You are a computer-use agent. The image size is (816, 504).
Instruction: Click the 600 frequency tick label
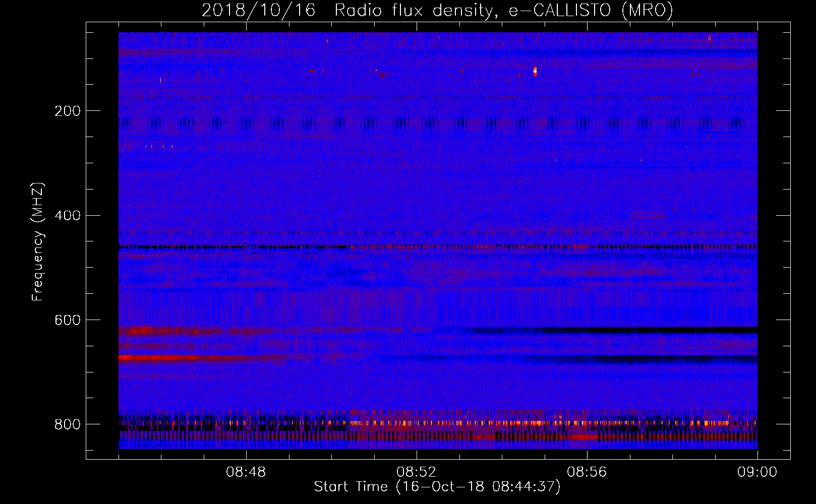68,320
